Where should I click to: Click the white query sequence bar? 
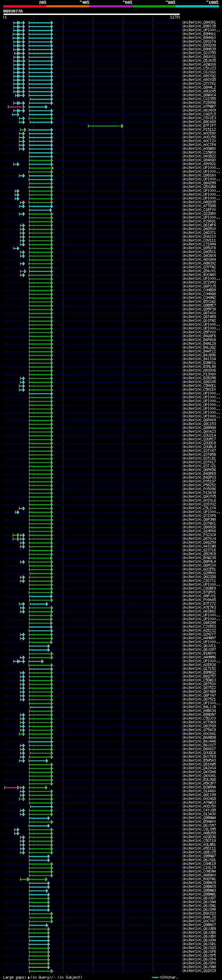pos(92,14)
